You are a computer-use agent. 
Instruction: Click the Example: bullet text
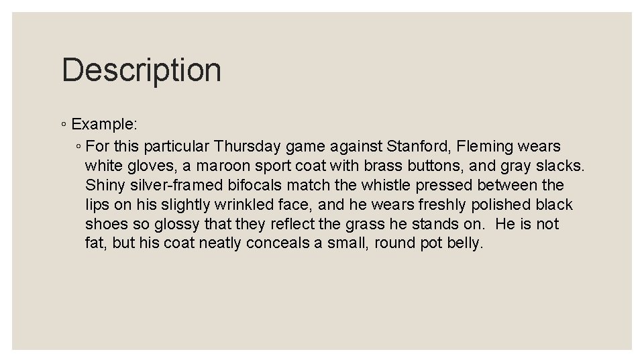105,124
